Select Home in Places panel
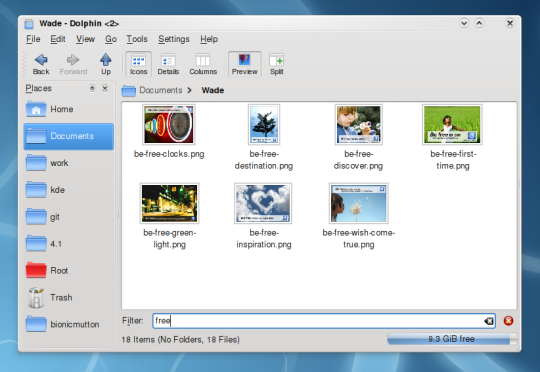This screenshot has height=372, width=540. (x=69, y=109)
